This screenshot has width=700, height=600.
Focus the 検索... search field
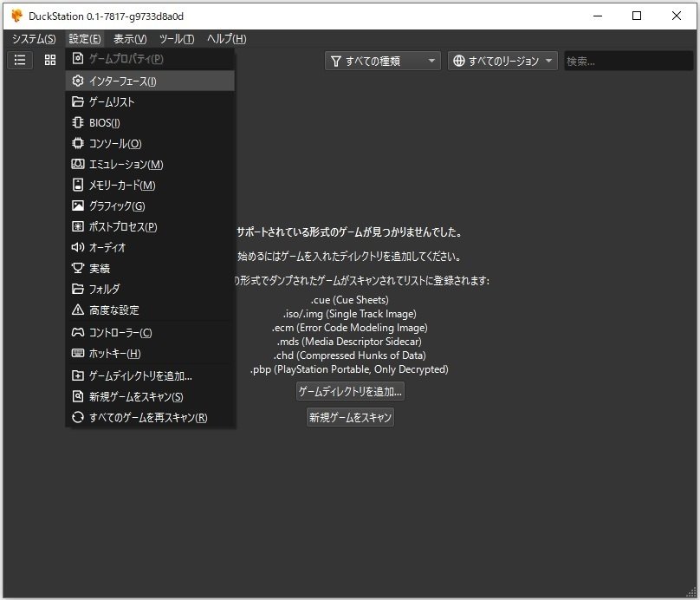click(x=629, y=61)
